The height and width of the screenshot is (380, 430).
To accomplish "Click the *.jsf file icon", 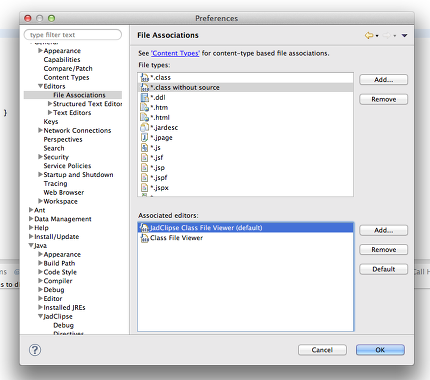I will 144,158.
